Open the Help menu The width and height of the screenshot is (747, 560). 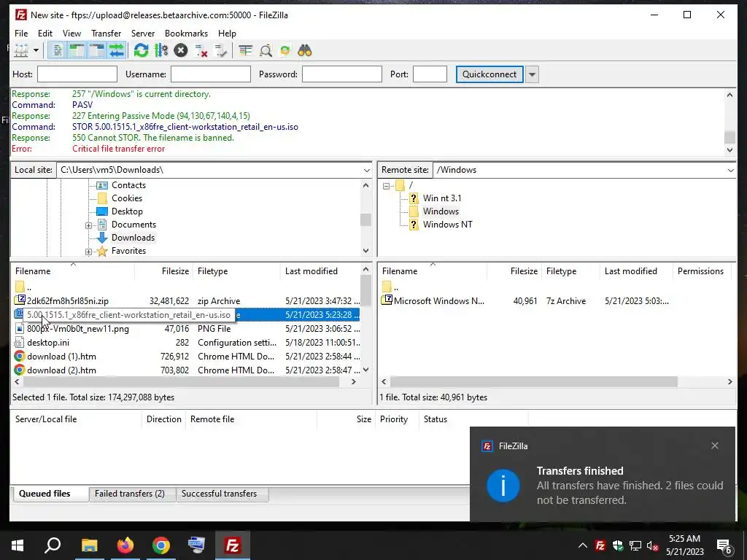click(228, 34)
